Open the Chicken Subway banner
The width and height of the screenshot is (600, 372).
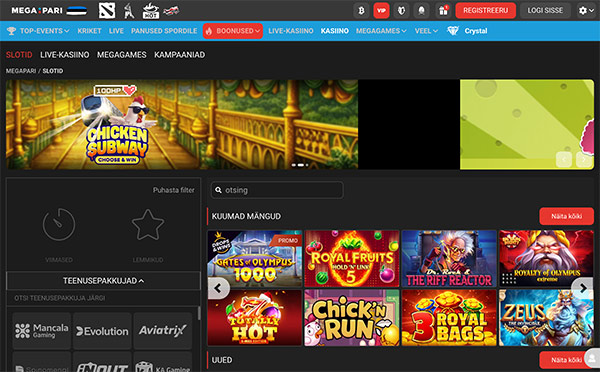(x=182, y=124)
